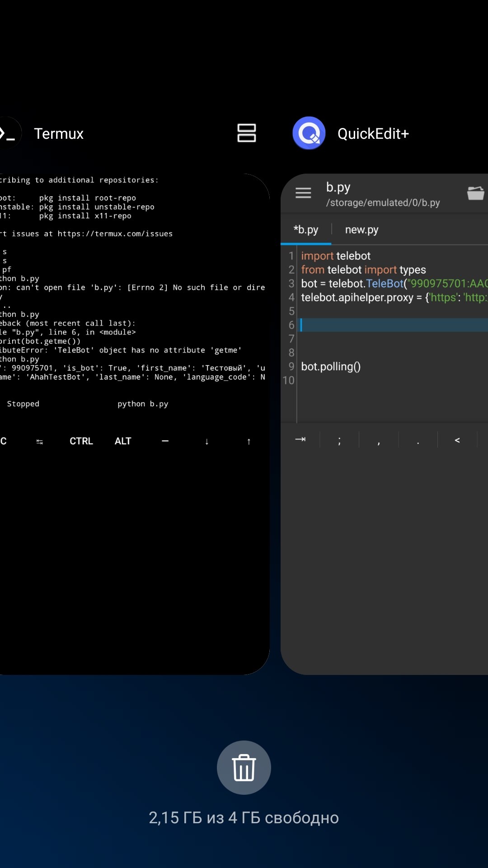Screen dimensions: 488x868
Task: Place cursor on 'import telebot' line
Action: click(x=336, y=256)
